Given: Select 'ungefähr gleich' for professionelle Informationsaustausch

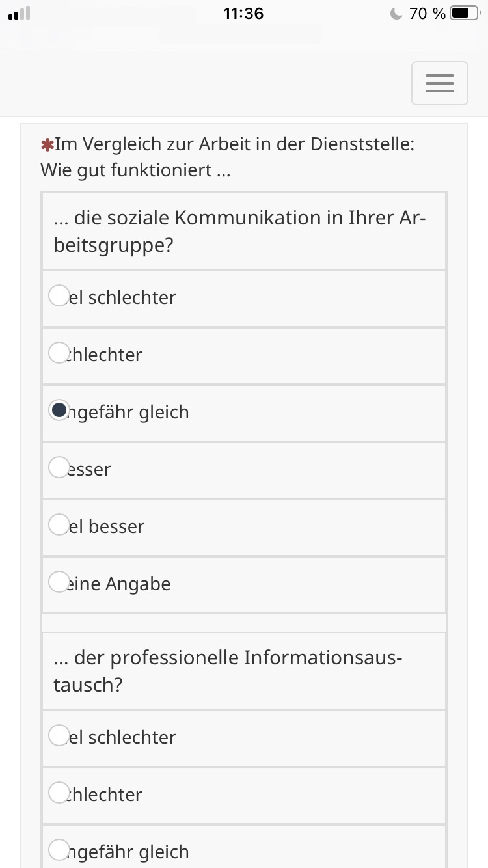Looking at the screenshot, I should click(x=59, y=850).
